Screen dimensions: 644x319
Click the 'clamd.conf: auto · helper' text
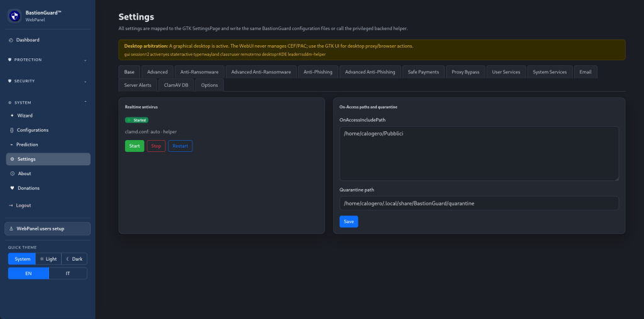click(x=151, y=132)
